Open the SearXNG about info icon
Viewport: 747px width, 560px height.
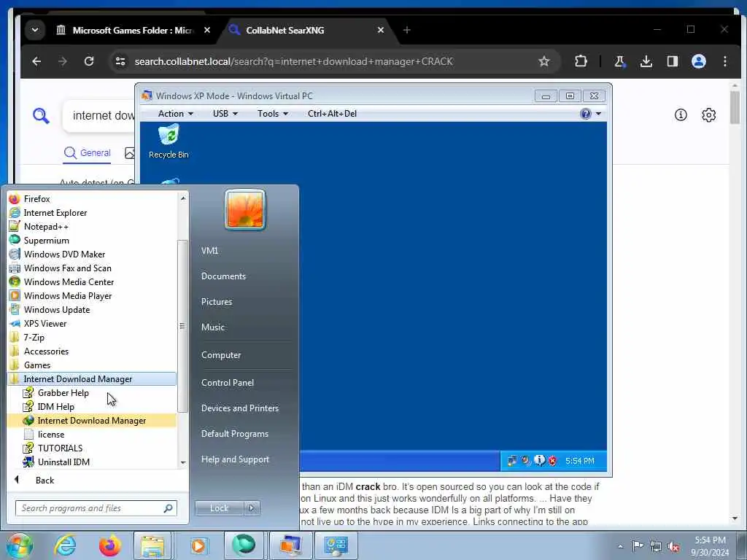pyautogui.click(x=681, y=114)
